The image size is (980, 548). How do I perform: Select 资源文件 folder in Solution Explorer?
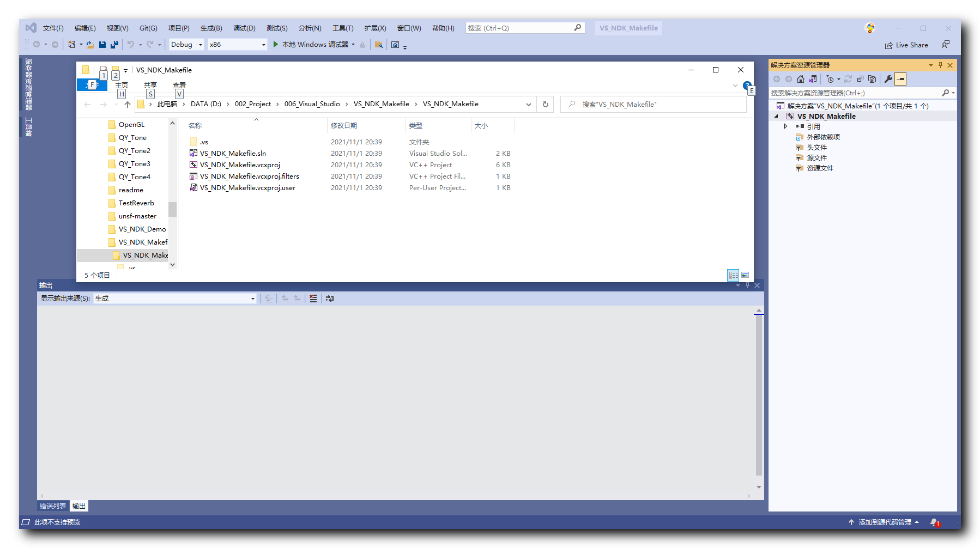(x=820, y=168)
